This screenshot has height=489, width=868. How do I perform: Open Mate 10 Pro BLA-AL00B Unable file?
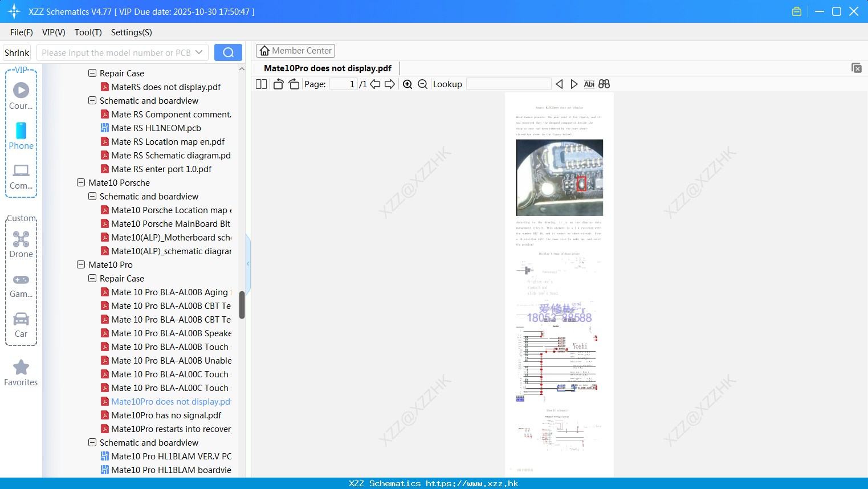171,361
